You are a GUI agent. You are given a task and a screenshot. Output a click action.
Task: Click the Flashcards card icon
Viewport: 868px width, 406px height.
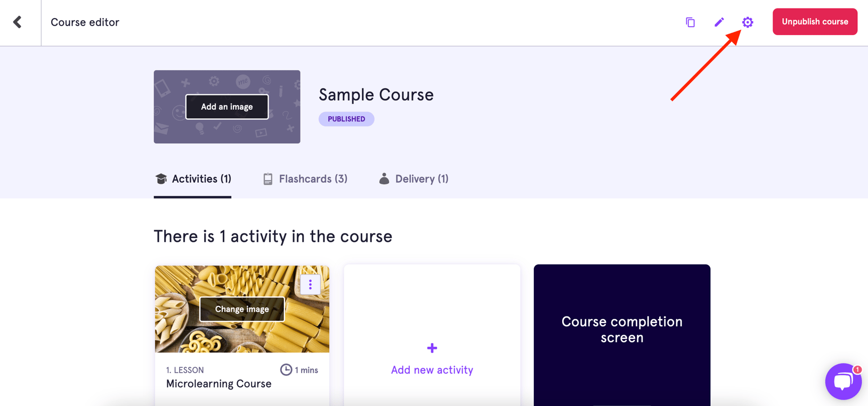[268, 179]
